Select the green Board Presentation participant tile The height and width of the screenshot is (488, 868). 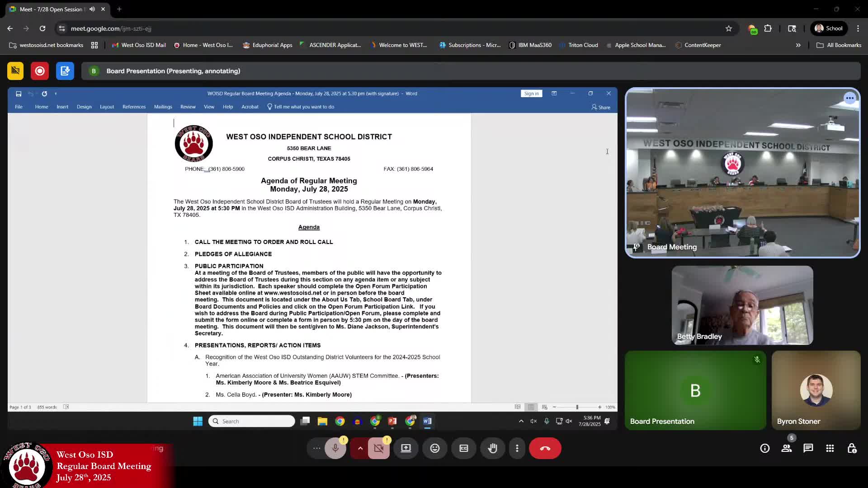tap(695, 390)
